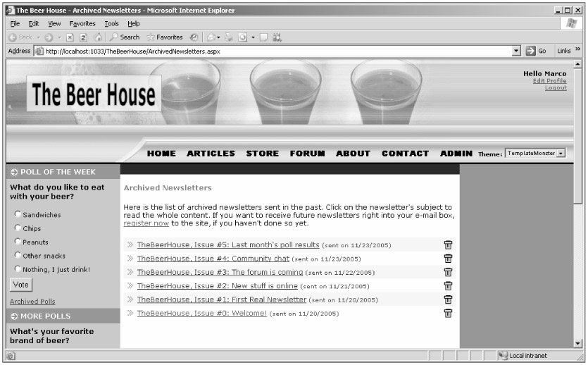Screen dimensions: 588x365
Task: Expand the address bar history dropdown
Action: point(516,51)
